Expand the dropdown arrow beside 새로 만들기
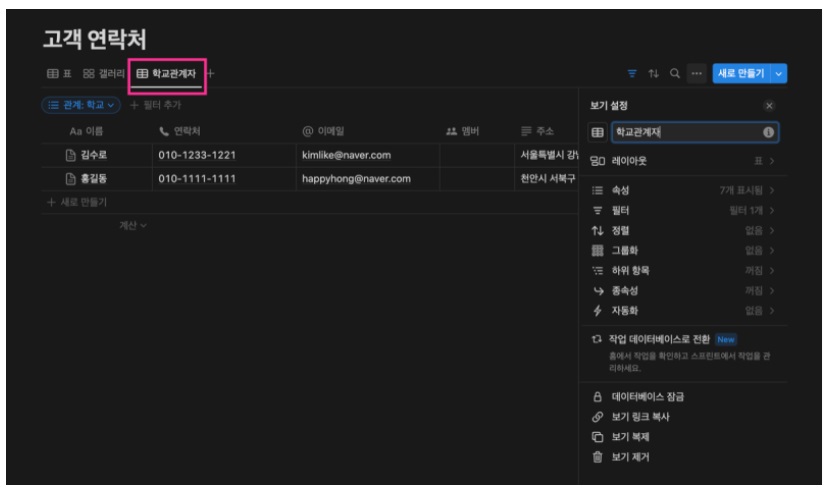The image size is (831, 491). click(x=779, y=74)
